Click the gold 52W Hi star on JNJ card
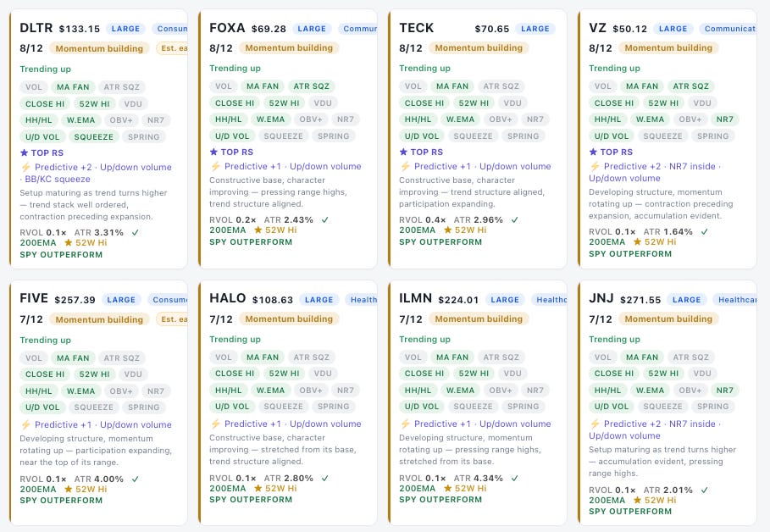Screen dimensions: 770x532 point(637,500)
